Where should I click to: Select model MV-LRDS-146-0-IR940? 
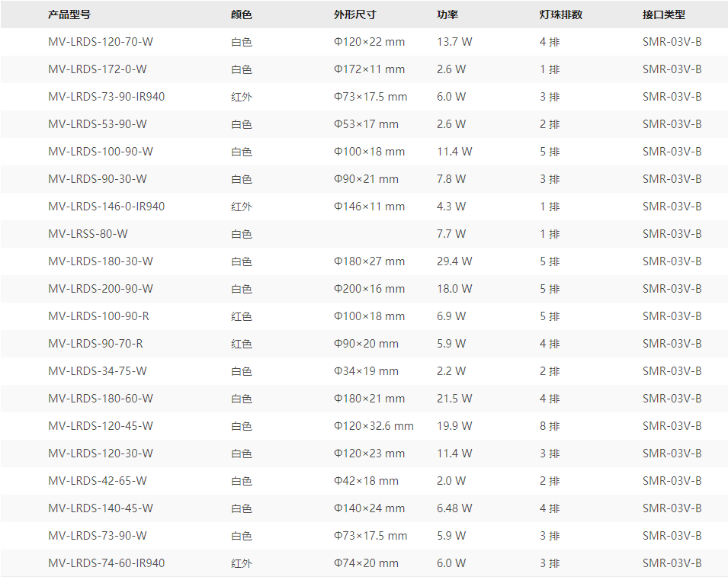tap(106, 207)
